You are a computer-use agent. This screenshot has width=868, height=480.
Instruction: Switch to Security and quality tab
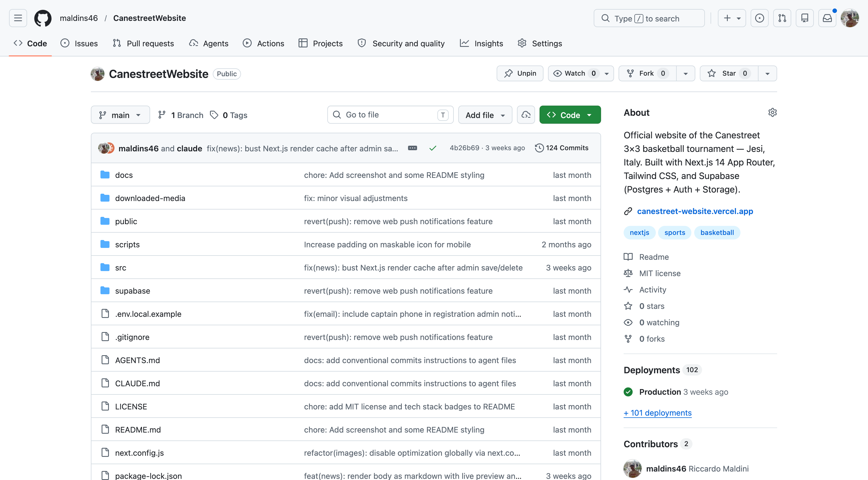[401, 43]
